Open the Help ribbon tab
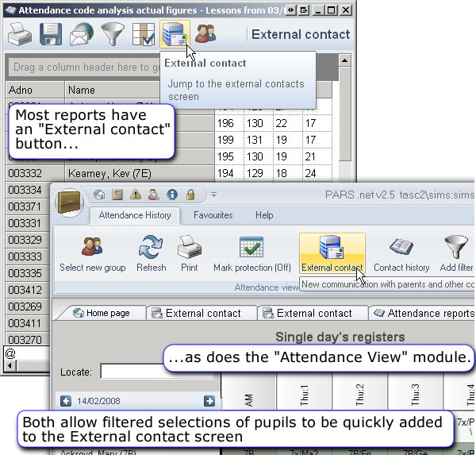476x455 pixels. pos(264,215)
